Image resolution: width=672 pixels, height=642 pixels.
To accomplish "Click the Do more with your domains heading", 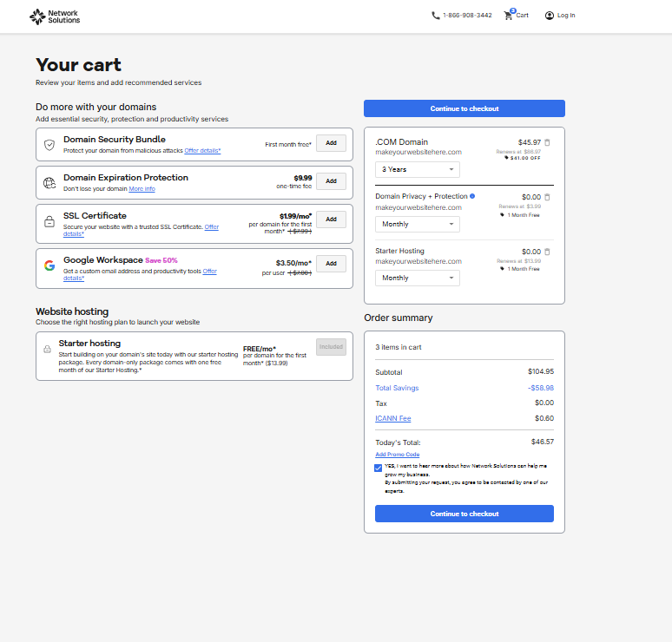I will point(96,107).
